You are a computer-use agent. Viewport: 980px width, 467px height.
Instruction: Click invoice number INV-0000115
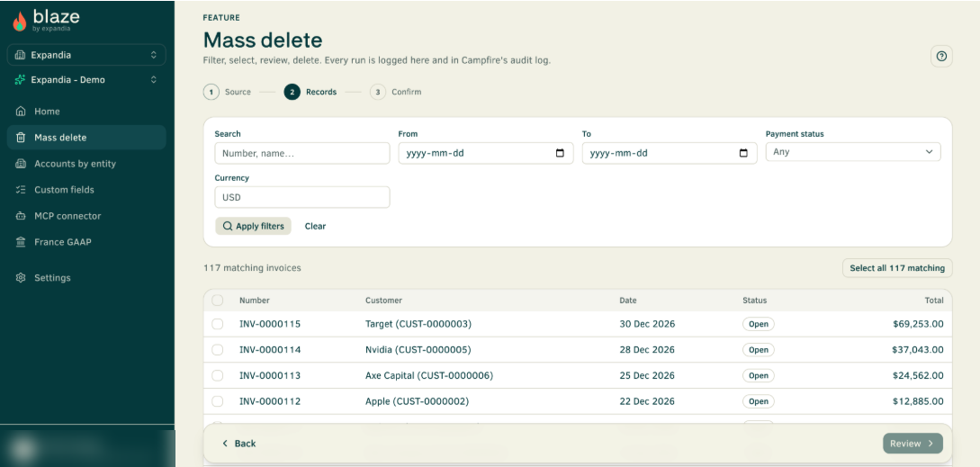(270, 324)
